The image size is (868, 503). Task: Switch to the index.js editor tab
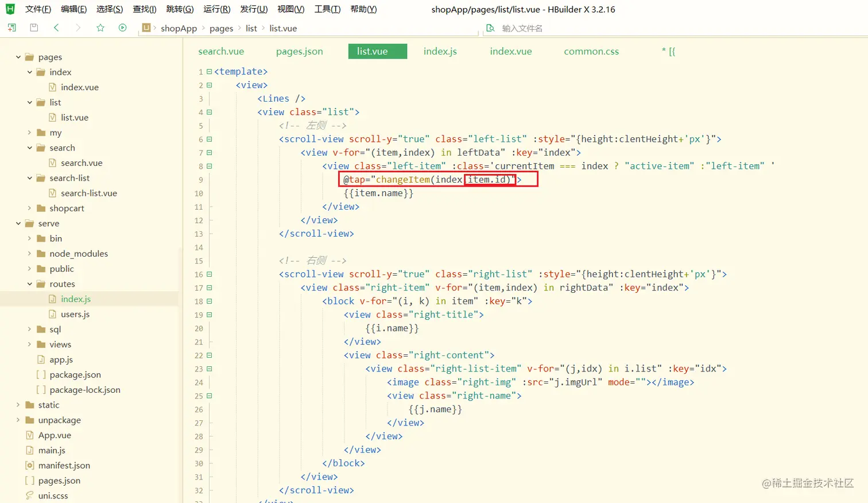(440, 51)
